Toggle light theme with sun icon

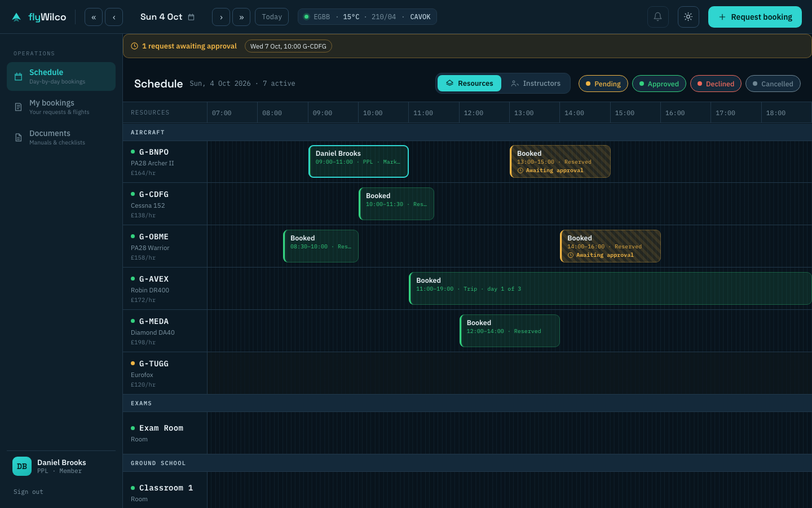tap(689, 17)
